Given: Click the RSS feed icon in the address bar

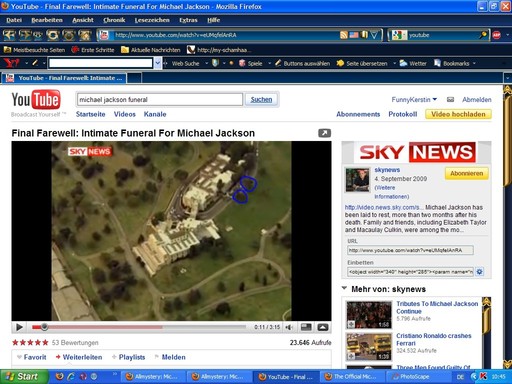Looking at the screenshot, I should click(344, 35).
